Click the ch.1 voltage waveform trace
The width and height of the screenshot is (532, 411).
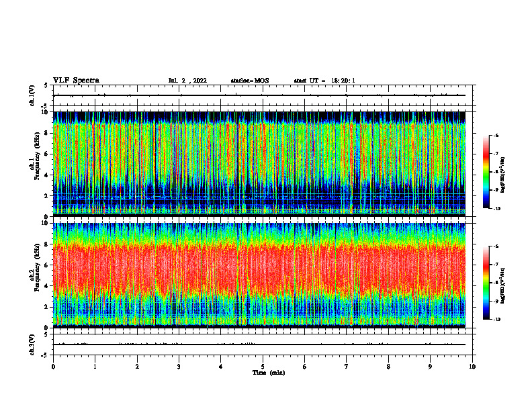pyautogui.click(x=259, y=95)
